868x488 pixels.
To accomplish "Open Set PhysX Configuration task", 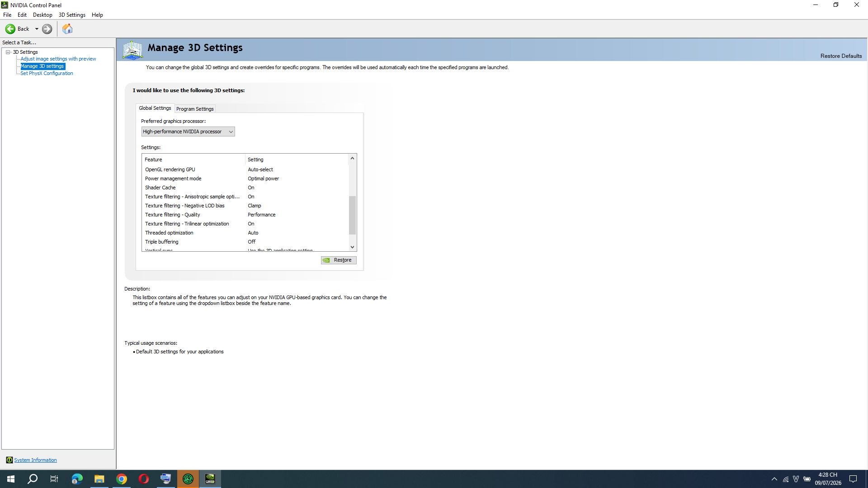I will click(47, 73).
